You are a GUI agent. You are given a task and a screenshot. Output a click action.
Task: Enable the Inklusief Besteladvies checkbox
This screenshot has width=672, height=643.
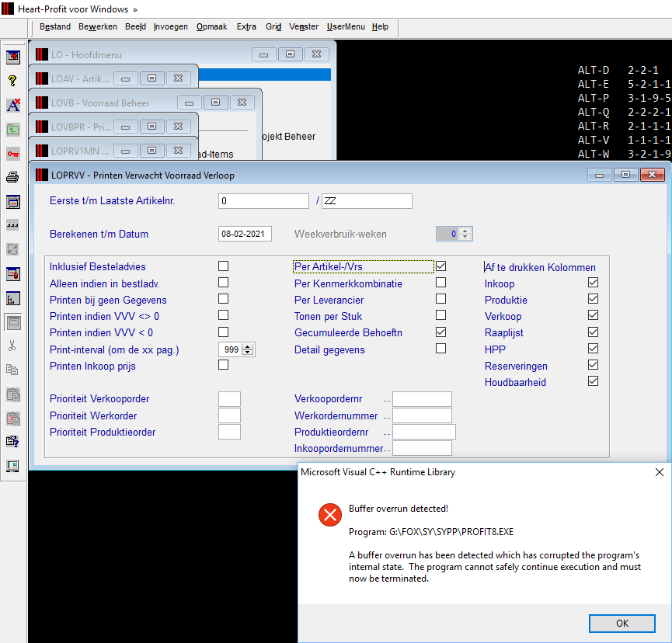(x=223, y=266)
